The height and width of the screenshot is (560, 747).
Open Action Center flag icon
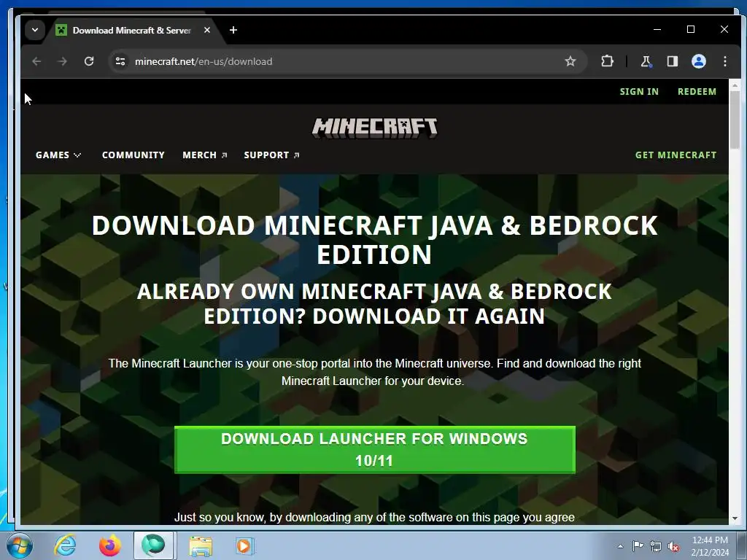[x=638, y=546]
